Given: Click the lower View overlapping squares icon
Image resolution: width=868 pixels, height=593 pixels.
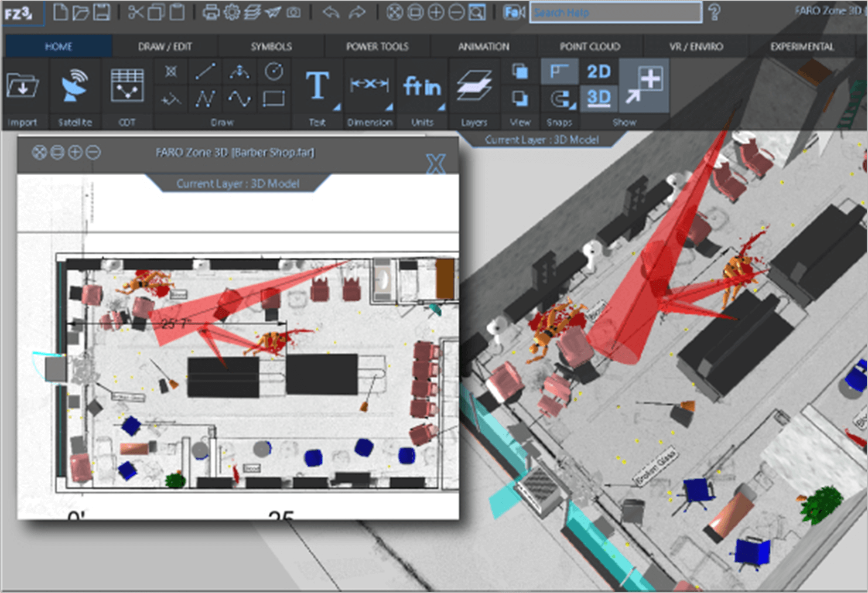Looking at the screenshot, I should (520, 98).
